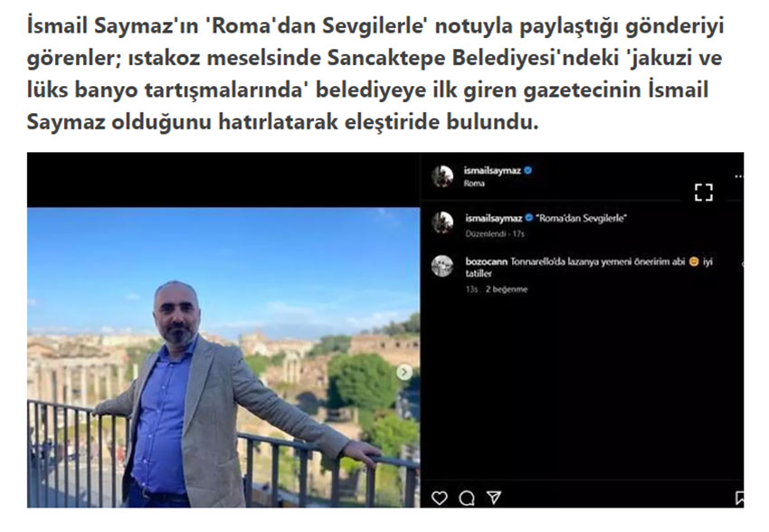Click the blue verified badge in post header

pos(528,171)
